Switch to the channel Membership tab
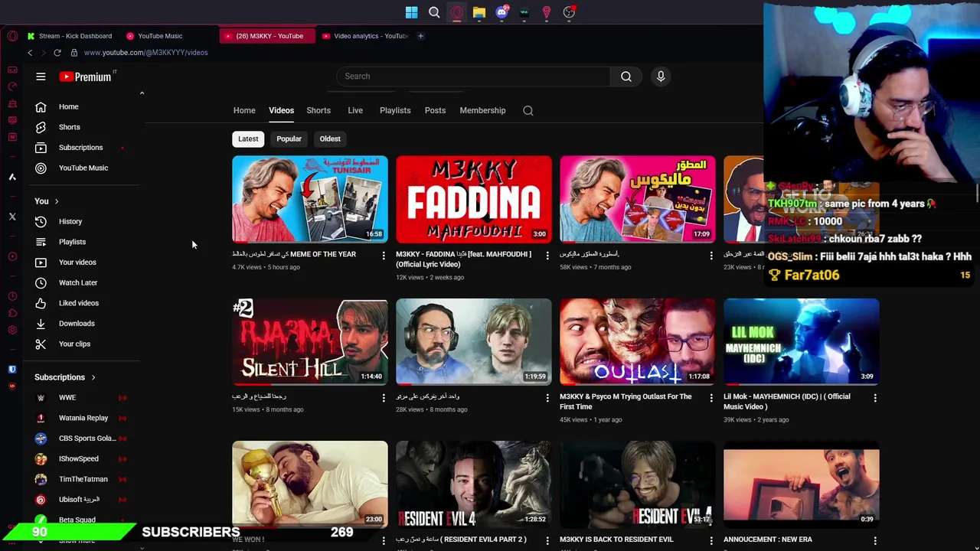This screenshot has height=551, width=980. click(482, 111)
